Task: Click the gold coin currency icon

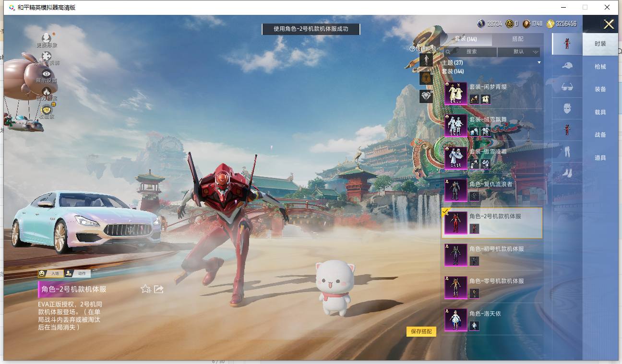Action: tap(550, 23)
